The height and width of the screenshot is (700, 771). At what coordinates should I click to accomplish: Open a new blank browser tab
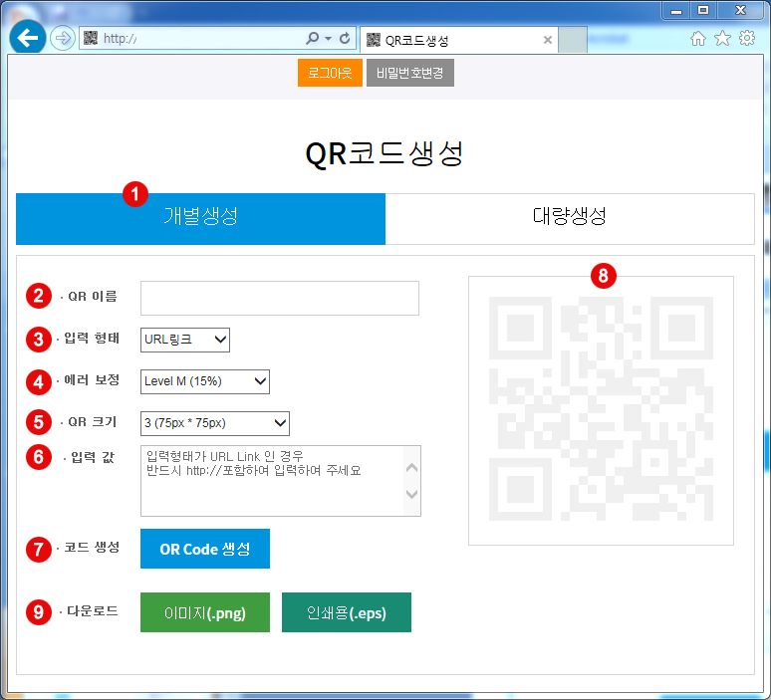point(573,40)
